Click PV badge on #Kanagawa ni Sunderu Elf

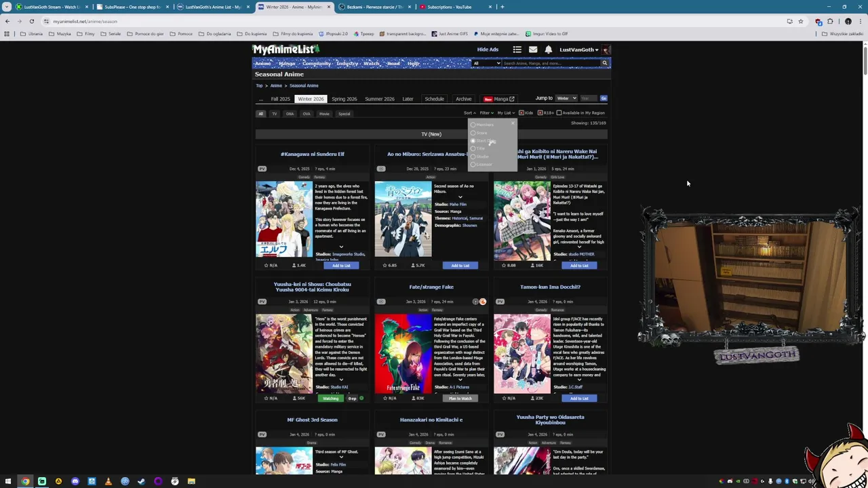point(262,169)
